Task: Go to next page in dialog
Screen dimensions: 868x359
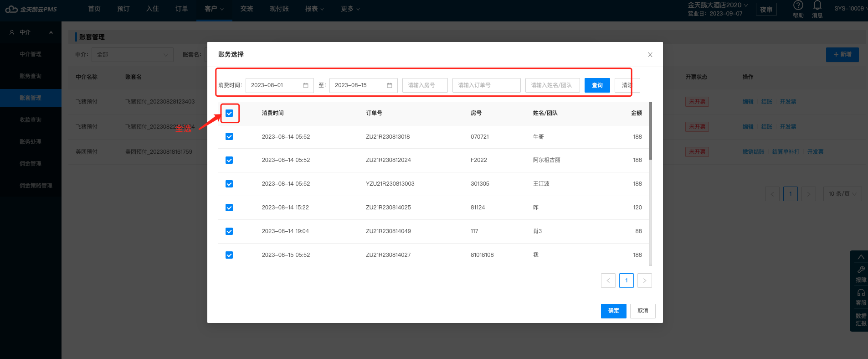Action: pyautogui.click(x=645, y=281)
